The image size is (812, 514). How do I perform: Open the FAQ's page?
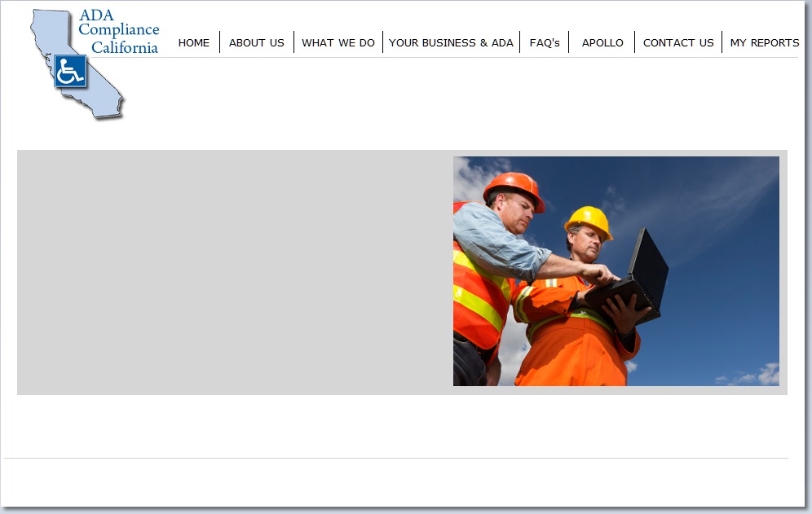coord(545,43)
